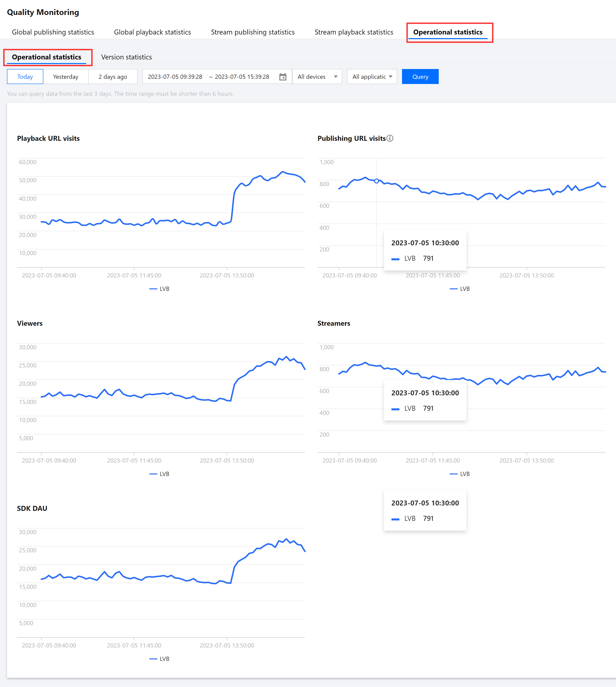616x687 pixels.
Task: Switch to Version statistics sub-tab
Action: click(x=126, y=57)
